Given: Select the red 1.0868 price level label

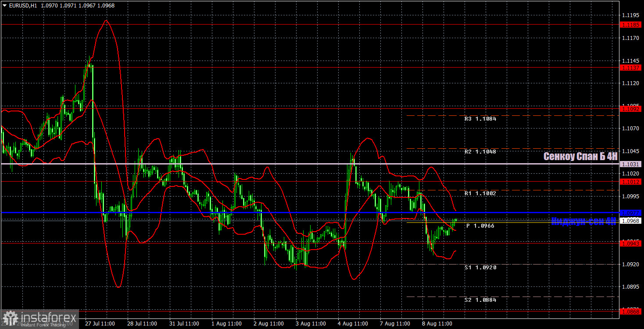Looking at the screenshot, I should (631, 311).
